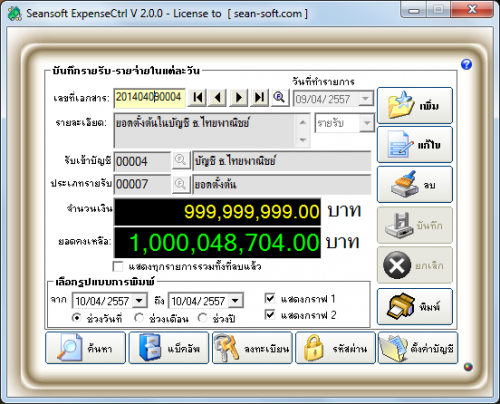Jump to last record icon

coord(259,98)
